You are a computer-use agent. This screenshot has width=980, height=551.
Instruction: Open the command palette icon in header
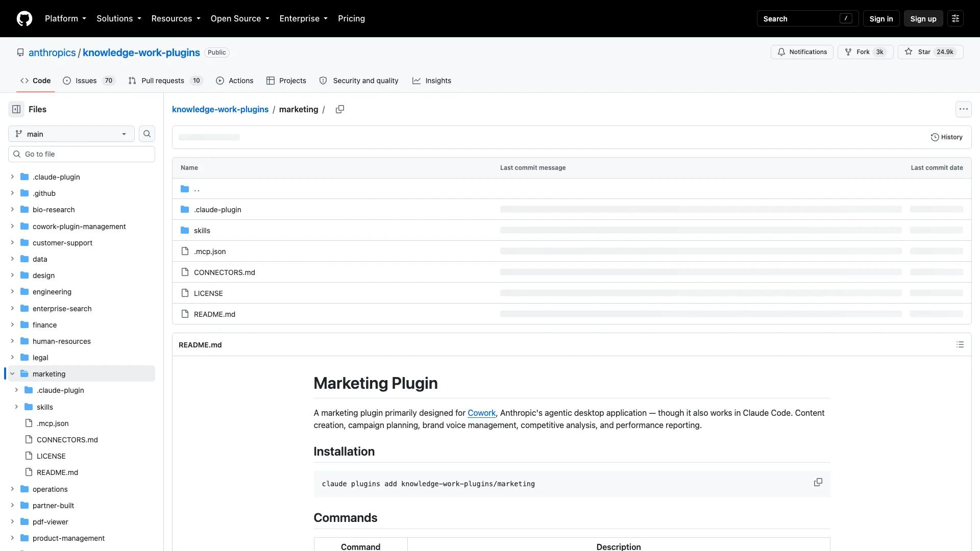tap(955, 18)
